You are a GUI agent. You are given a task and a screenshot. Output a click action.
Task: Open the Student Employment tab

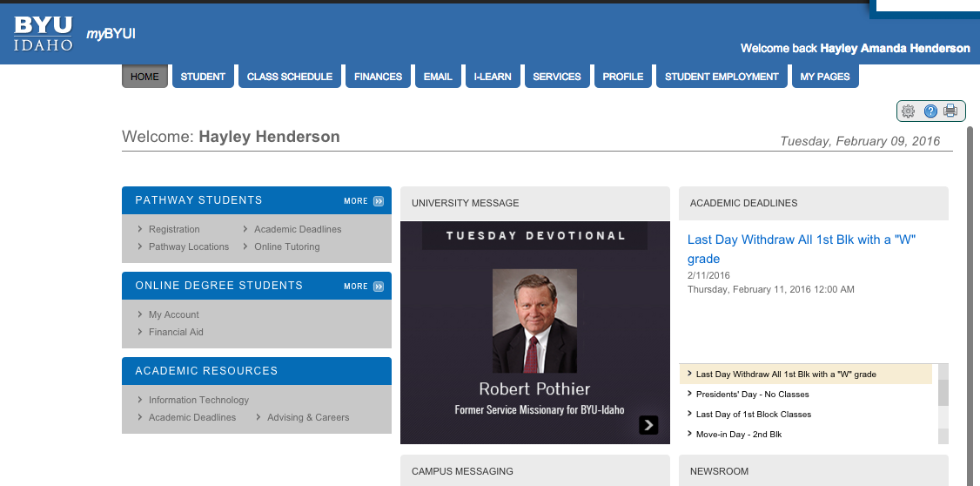722,77
